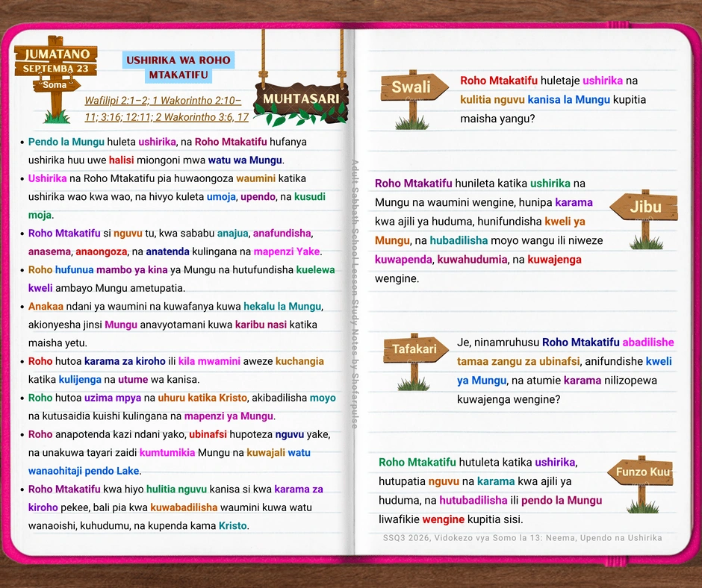Click the green text 'hulitia nguvu'
Image resolution: width=702 pixels, height=588 pixels.
coord(177,490)
